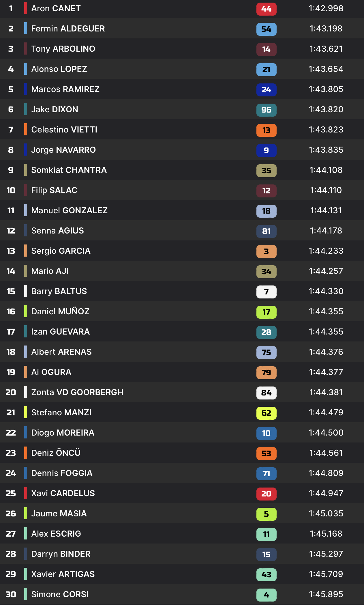This screenshot has height=605, width=364.
Task: Select position number 22 of Diogo MOREIRA
Action: coord(11,433)
